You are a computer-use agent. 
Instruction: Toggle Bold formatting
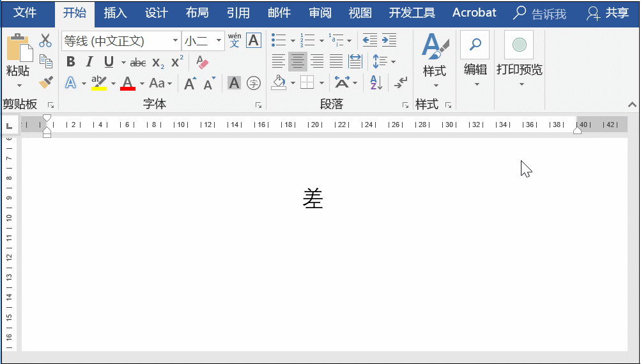(x=71, y=62)
